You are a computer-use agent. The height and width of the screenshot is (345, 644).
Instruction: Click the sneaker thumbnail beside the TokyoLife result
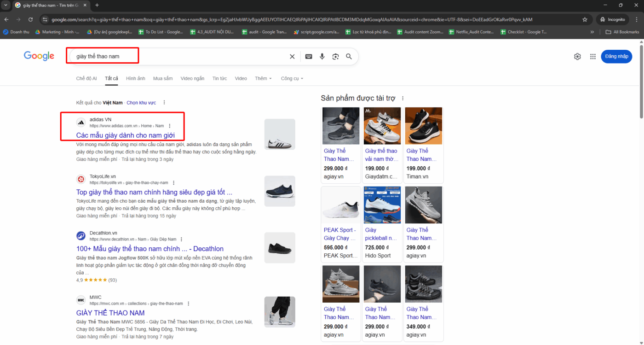coord(280,191)
